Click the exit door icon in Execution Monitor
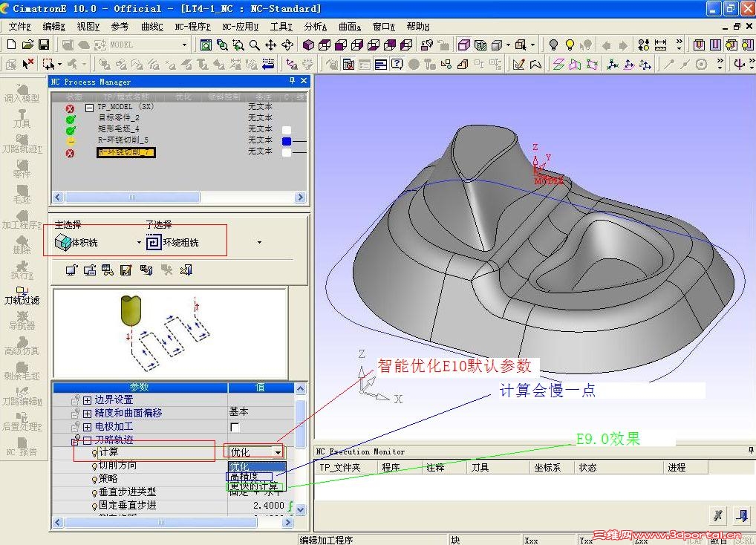The height and width of the screenshot is (545, 756). point(742,515)
